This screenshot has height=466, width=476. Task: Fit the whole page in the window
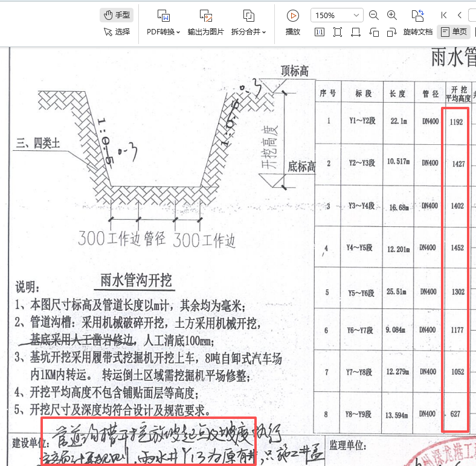pyautogui.click(x=338, y=32)
